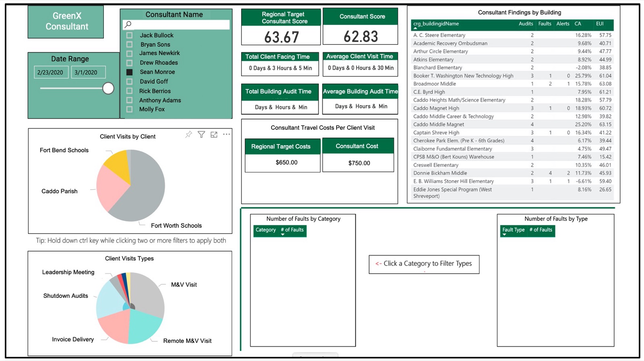Select the Claiborne Fundamental Elementary row
The height and width of the screenshot is (361, 644).
[512, 149]
